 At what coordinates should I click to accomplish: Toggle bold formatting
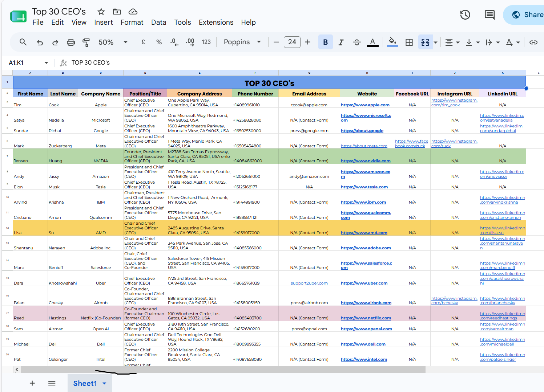326,42
